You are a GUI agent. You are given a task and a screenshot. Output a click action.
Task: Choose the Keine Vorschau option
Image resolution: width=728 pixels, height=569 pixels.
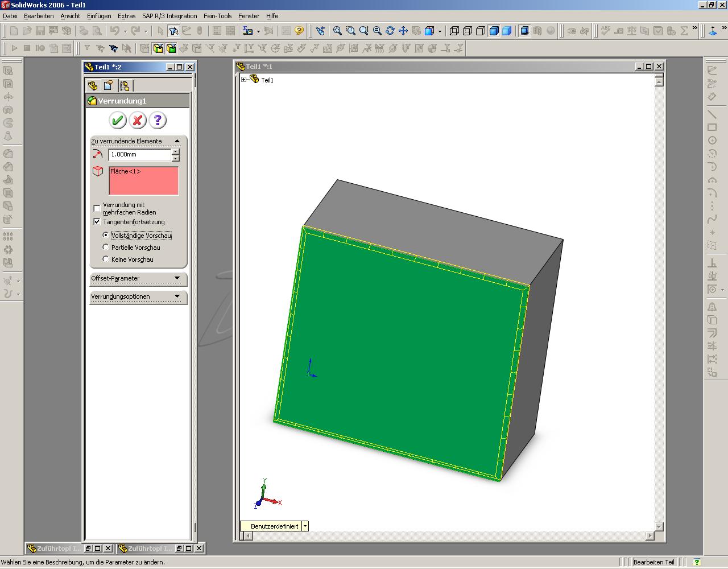click(x=106, y=259)
